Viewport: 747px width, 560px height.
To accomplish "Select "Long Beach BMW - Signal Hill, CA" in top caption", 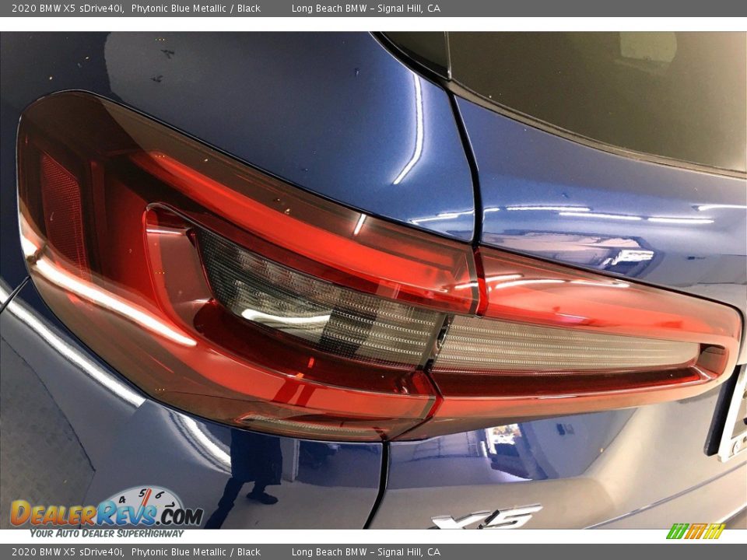I will tap(366, 8).
